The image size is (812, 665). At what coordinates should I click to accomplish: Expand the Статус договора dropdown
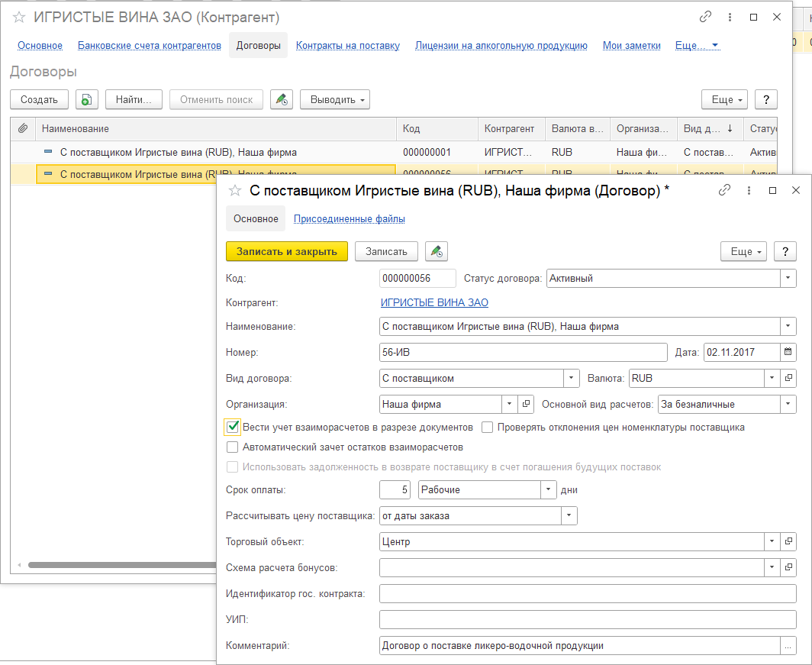(788, 279)
